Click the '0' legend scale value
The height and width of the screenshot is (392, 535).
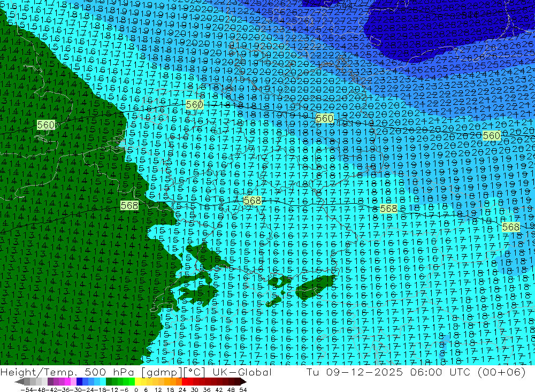pyautogui.click(x=136, y=390)
